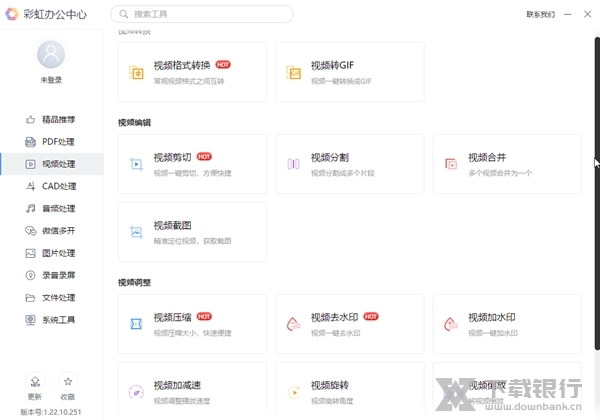Open the 视频旋转 tool card
The width and height of the screenshot is (600, 420).
tap(350, 390)
